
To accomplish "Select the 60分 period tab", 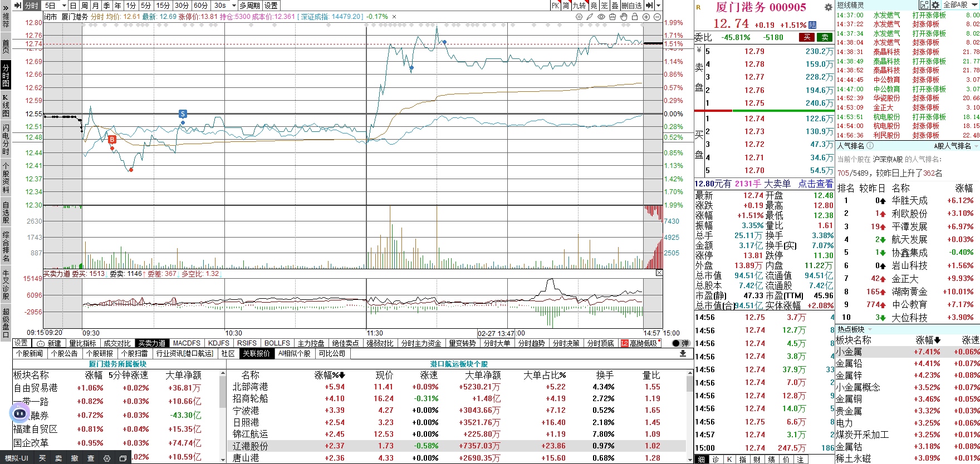I will [200, 6].
